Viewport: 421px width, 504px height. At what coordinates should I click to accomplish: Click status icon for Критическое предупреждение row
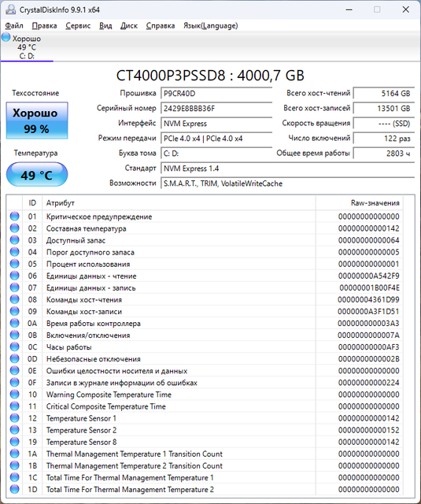14,217
